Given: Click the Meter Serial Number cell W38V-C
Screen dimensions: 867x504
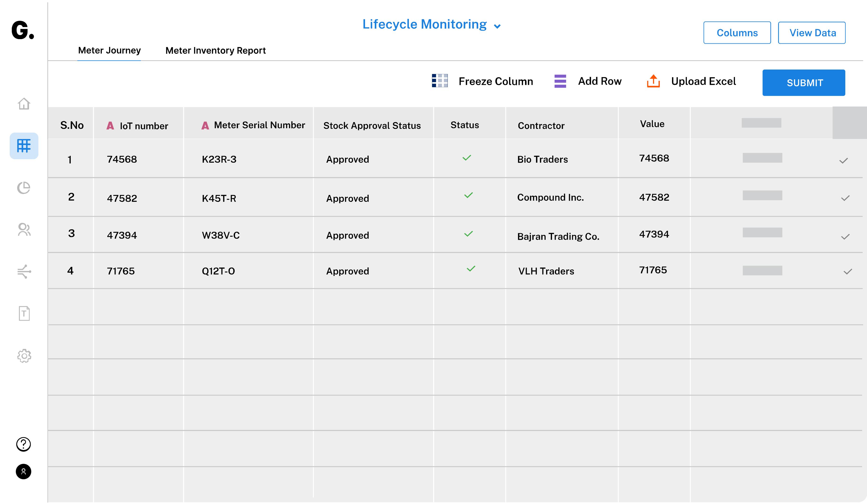Looking at the screenshot, I should coord(220,235).
